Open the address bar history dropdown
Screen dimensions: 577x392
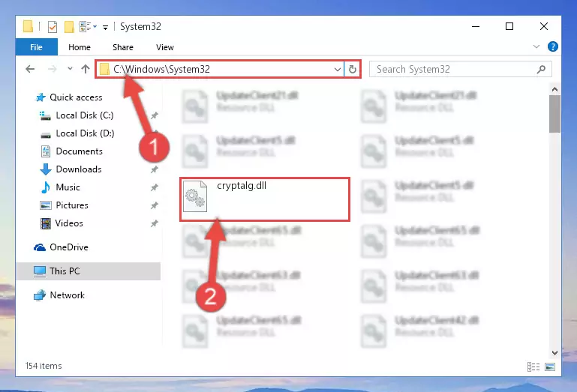(x=338, y=69)
